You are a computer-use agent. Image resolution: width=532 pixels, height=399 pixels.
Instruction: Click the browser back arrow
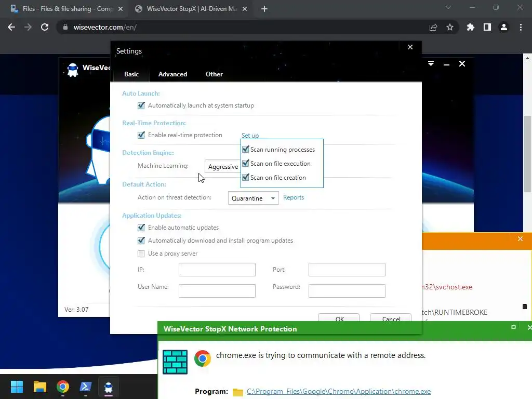point(11,27)
